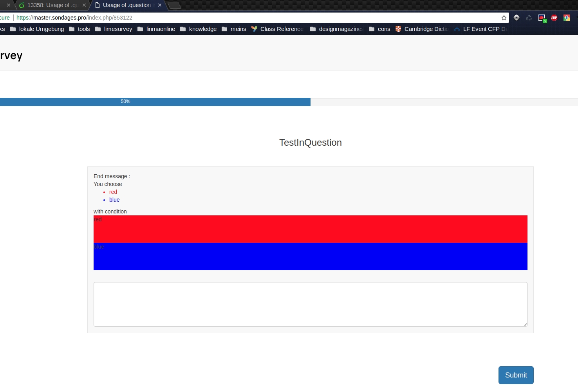This screenshot has width=578, height=392.
Task: Open the 'knowledge' bookmark folder
Action: [198, 29]
